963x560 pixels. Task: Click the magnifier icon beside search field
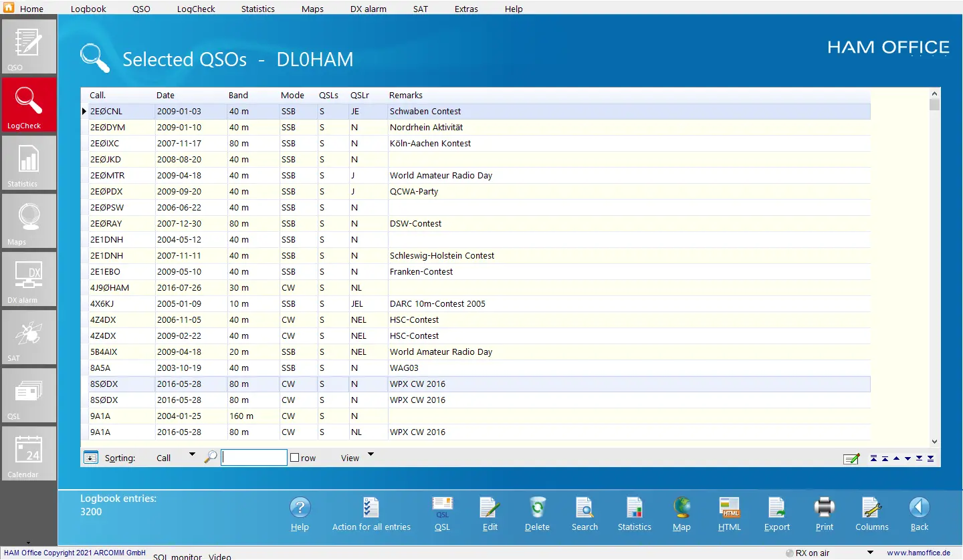tap(211, 458)
